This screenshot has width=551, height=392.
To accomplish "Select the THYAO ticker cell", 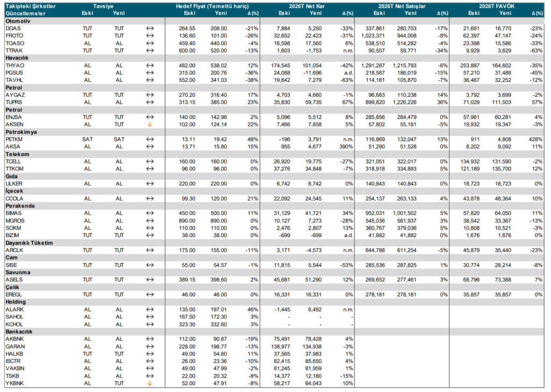I will pos(15,66).
